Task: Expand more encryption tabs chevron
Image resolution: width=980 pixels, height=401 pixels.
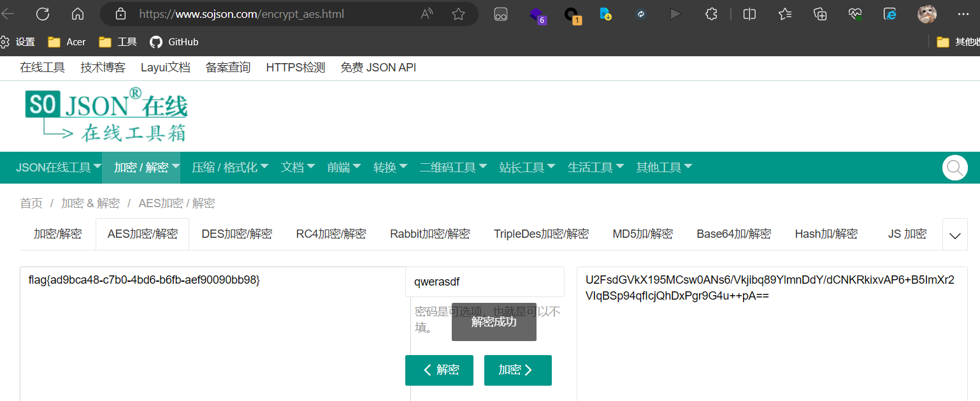Action: click(955, 235)
